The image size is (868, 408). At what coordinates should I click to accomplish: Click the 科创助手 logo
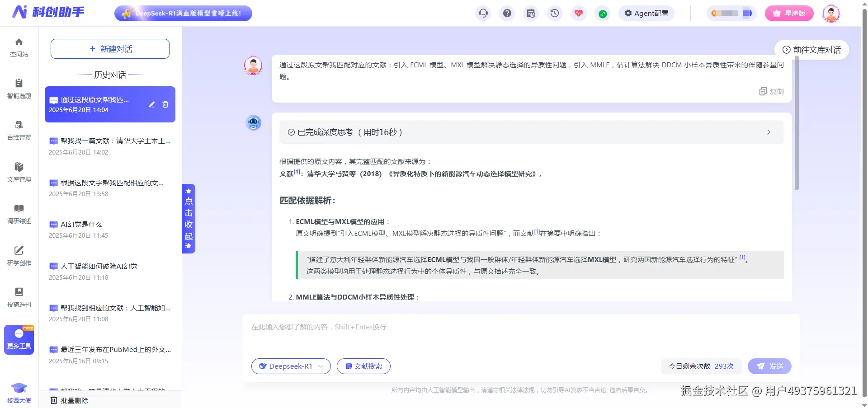[x=48, y=12]
